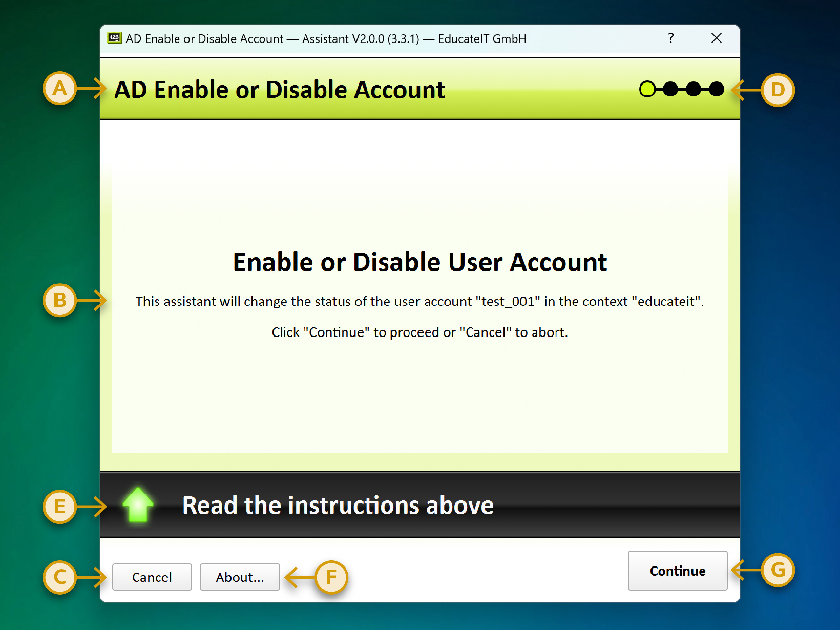
Task: Click circled letter D annotation marker
Action: point(777,90)
